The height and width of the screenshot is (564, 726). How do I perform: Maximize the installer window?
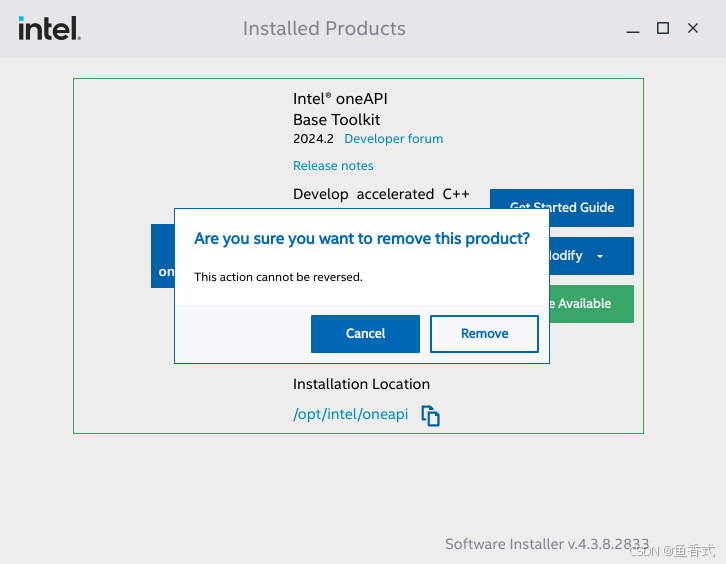[663, 28]
